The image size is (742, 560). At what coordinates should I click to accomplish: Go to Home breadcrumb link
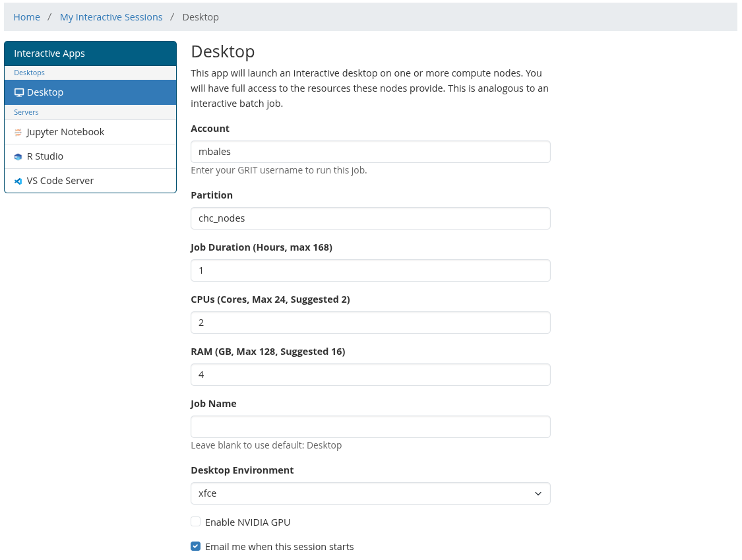tap(27, 17)
